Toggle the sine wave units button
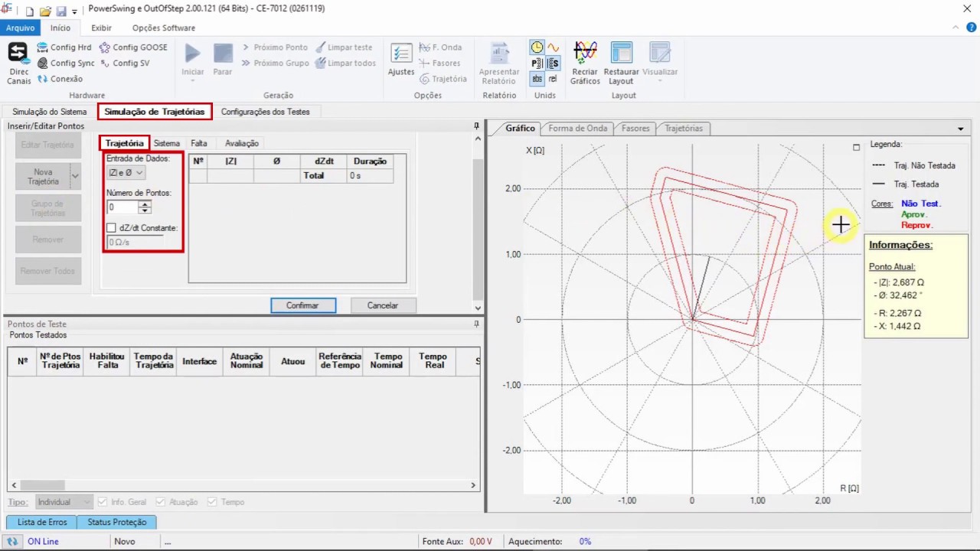This screenshot has height=551, width=980. [x=553, y=47]
